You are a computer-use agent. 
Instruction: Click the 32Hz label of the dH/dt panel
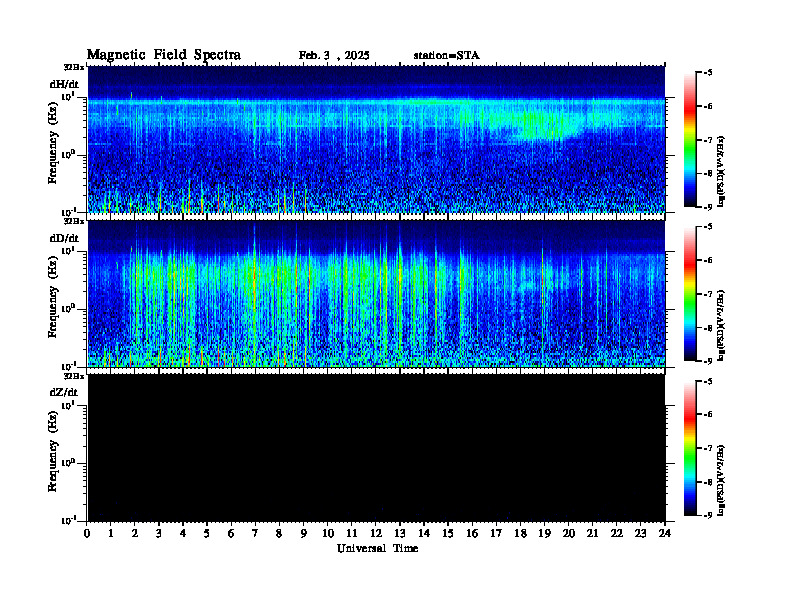(74, 67)
